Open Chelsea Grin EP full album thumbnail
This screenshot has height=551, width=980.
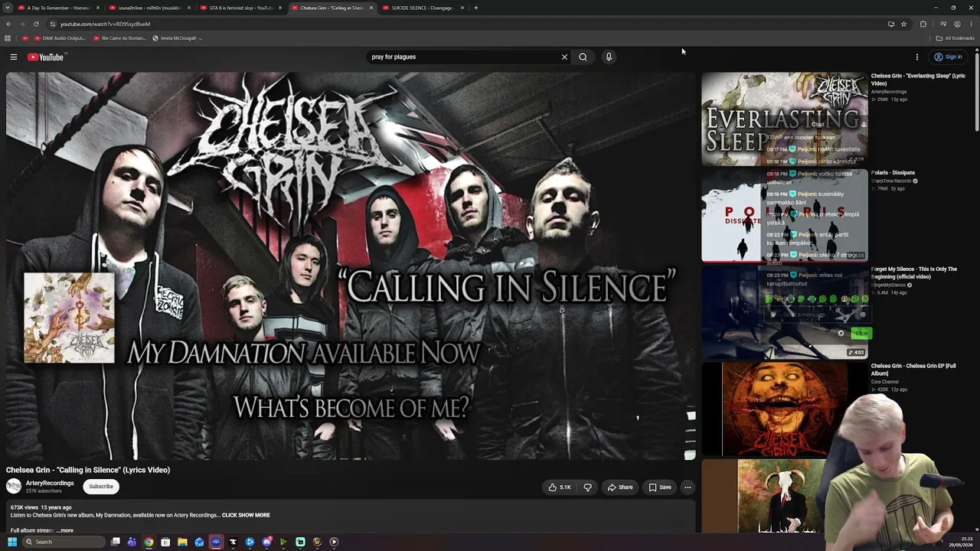click(785, 409)
